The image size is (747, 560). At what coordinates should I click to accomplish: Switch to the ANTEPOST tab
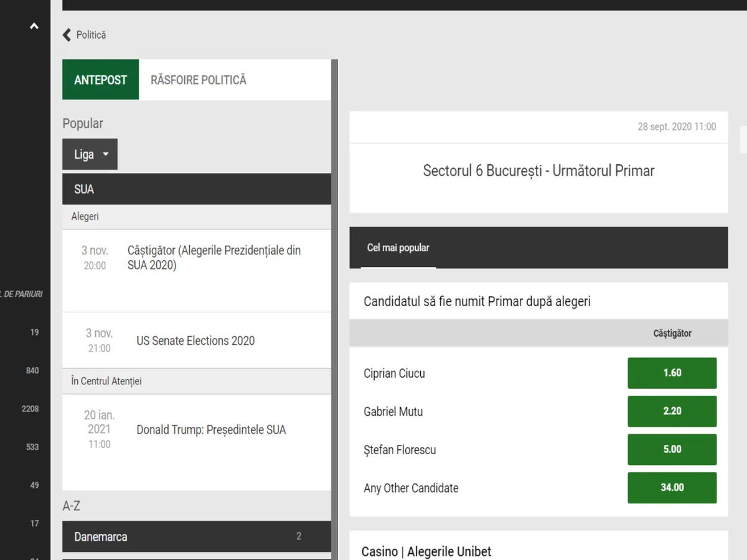[100, 80]
